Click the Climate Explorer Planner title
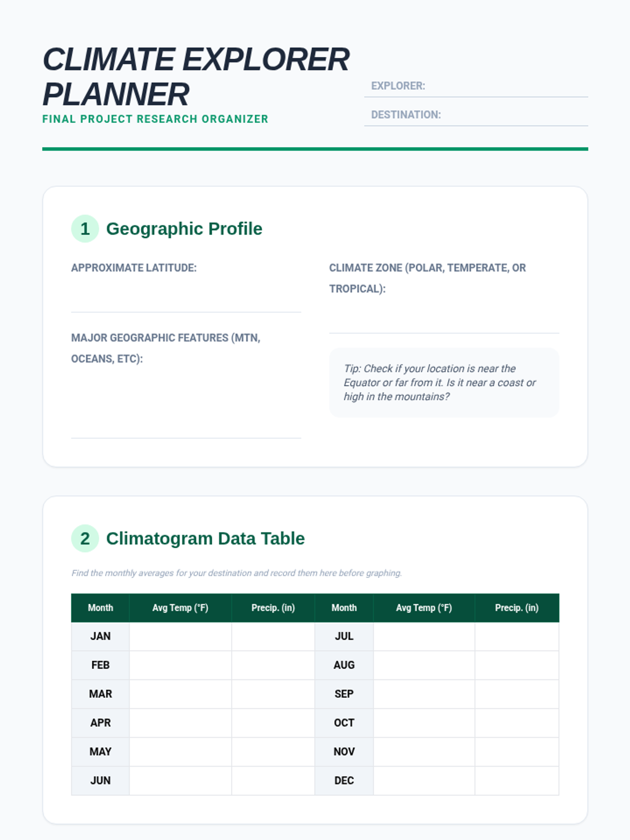 click(x=195, y=77)
